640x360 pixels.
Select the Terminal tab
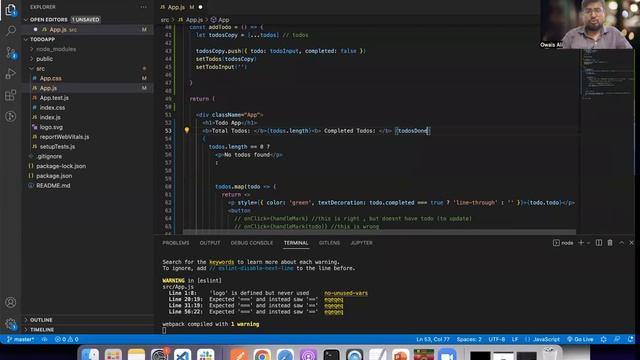[x=296, y=243]
